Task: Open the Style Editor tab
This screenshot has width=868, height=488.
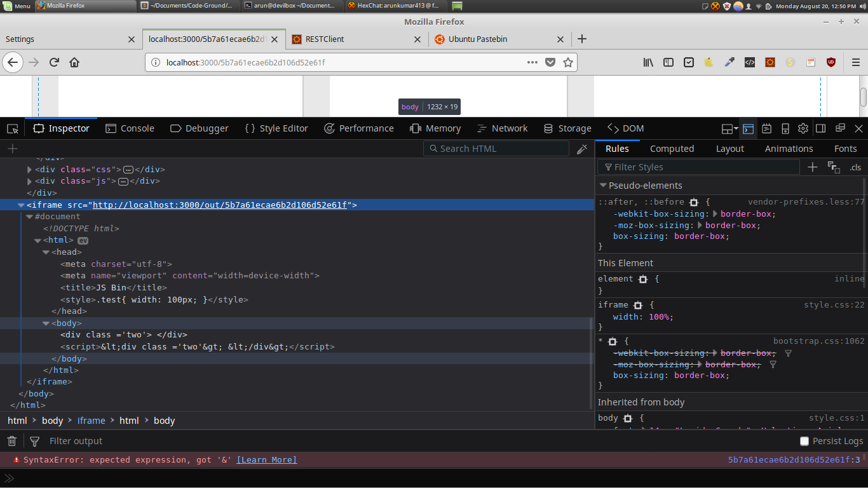Action: pyautogui.click(x=276, y=128)
